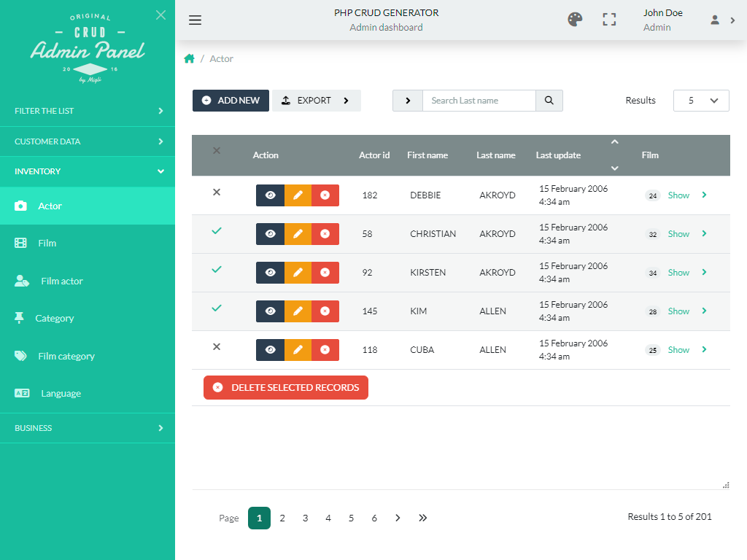Screen dimensions: 747x560
Task: Delete actor KIM ALLEN with red icon
Action: pyautogui.click(x=325, y=311)
